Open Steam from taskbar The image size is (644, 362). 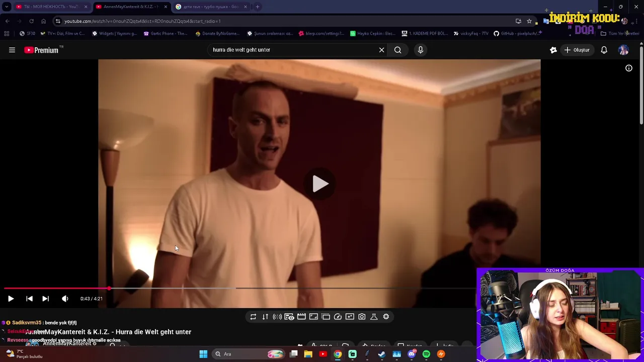click(x=382, y=354)
